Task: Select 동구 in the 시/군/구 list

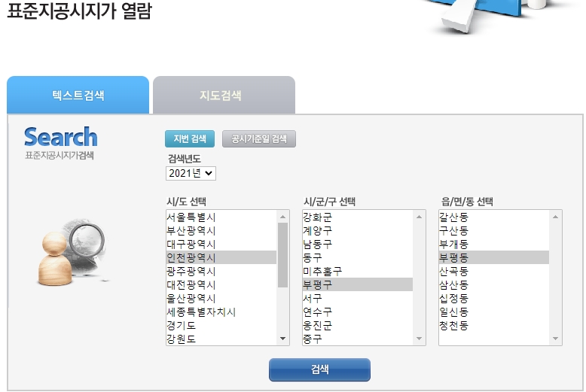Action: click(x=358, y=257)
